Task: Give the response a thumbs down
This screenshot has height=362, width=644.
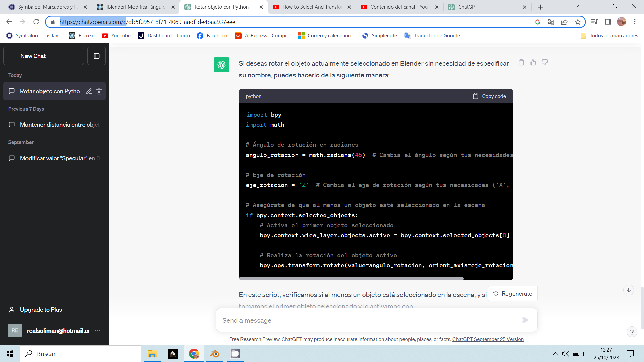Action: [x=545, y=62]
